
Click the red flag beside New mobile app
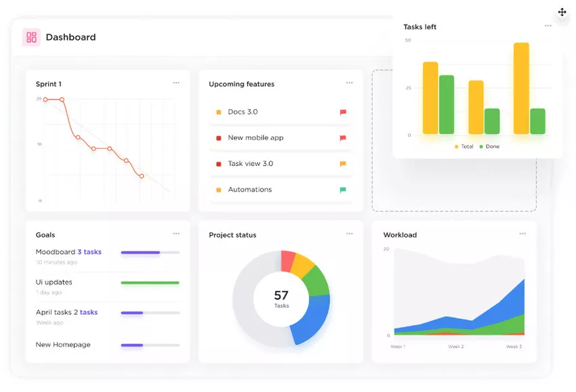click(x=342, y=137)
